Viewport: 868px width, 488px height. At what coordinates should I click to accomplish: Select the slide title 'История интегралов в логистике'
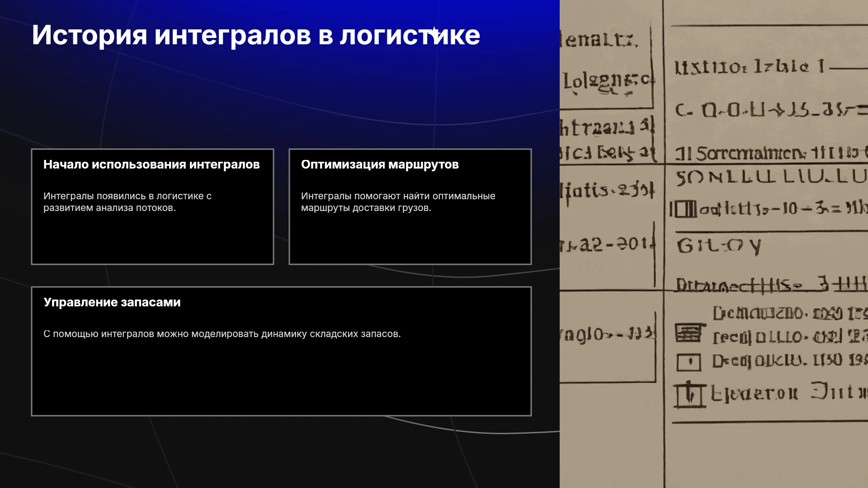(x=256, y=35)
